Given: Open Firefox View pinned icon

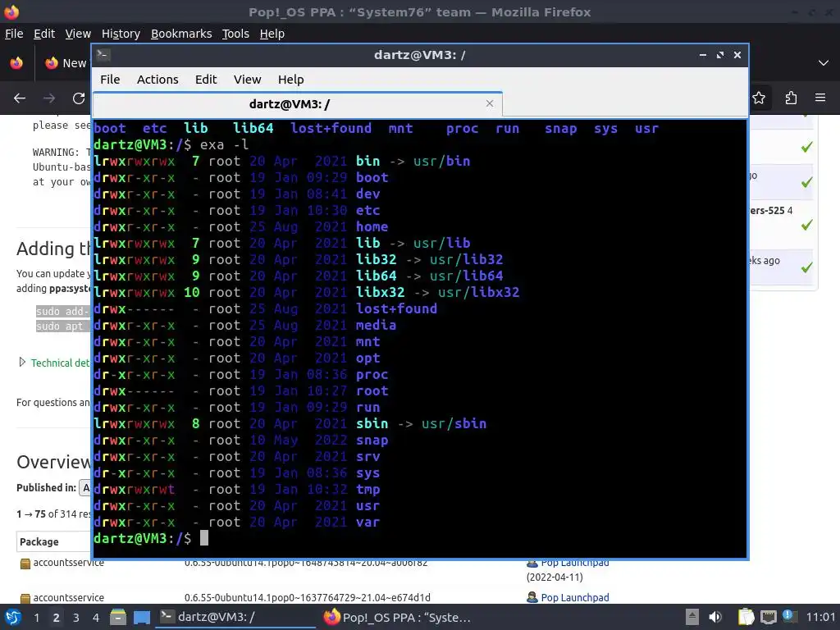Looking at the screenshot, I should pos(16,63).
